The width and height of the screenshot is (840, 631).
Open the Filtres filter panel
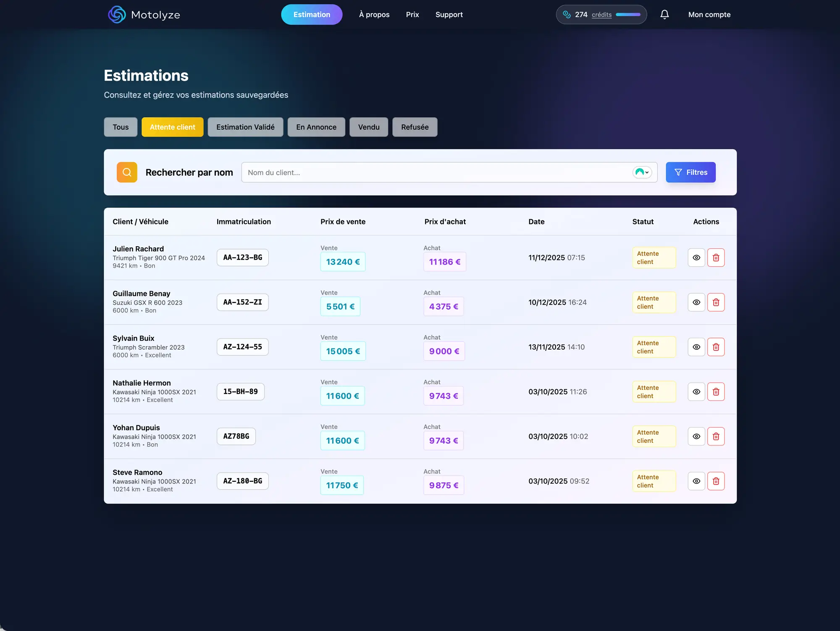[x=690, y=172]
